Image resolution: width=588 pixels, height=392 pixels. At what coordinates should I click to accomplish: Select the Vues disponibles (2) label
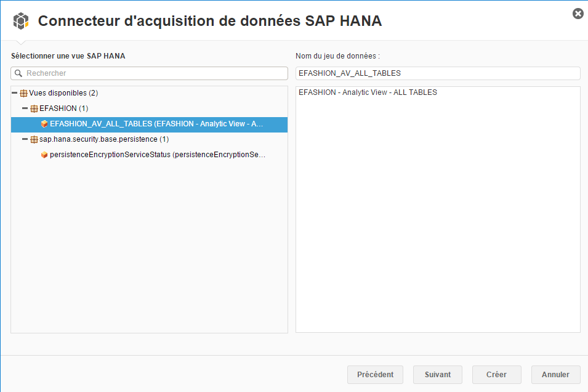[63, 92]
